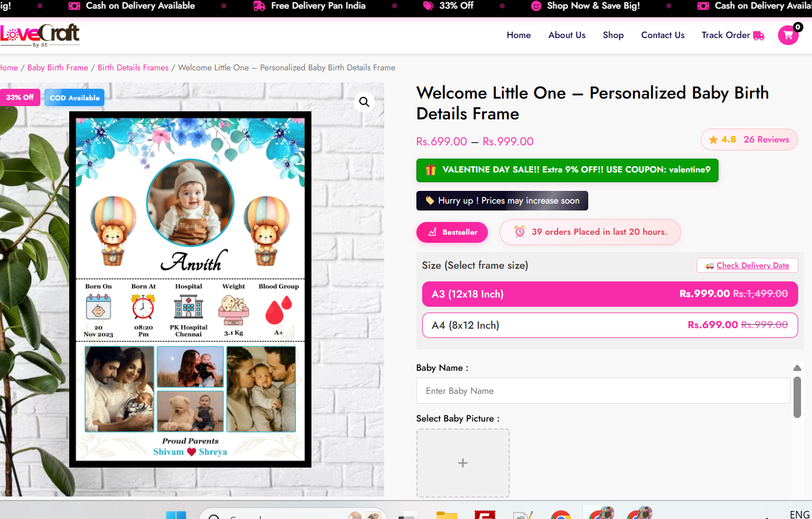
Task: Click the LoveCraft logo
Action: 40,35
